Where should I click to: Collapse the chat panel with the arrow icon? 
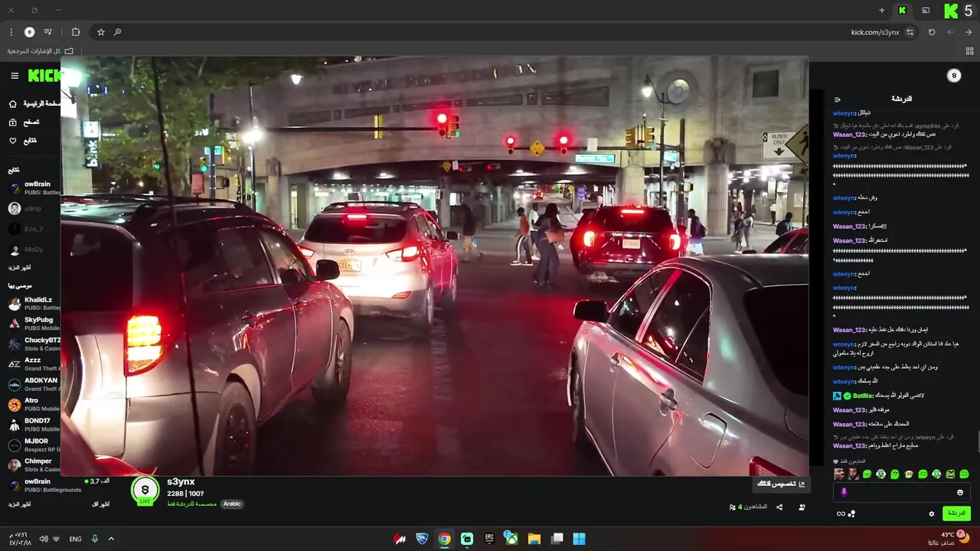point(838,99)
